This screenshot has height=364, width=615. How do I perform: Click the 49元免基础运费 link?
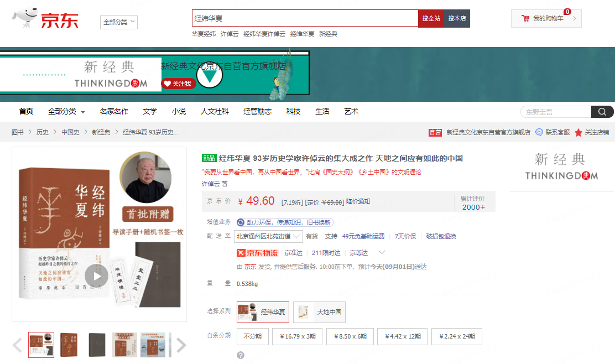(x=363, y=236)
